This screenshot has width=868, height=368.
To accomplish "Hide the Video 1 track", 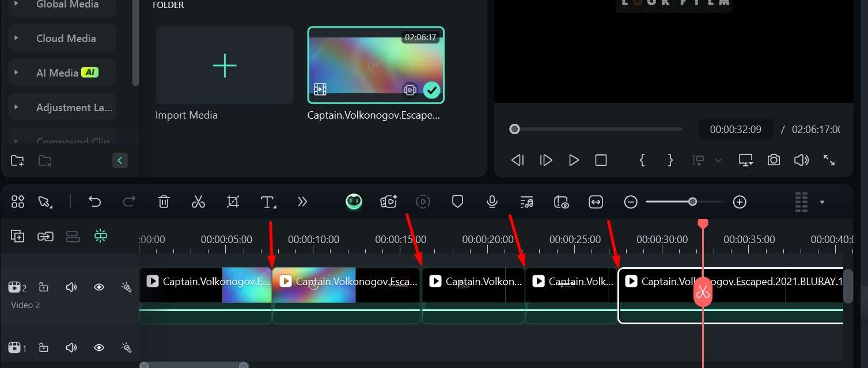I will point(99,347).
